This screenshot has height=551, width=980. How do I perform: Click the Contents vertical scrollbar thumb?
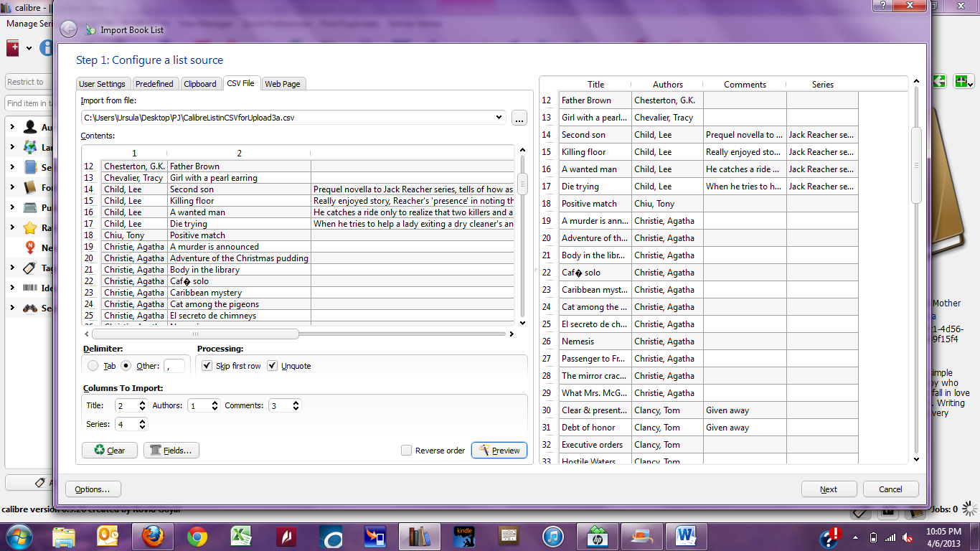point(522,184)
